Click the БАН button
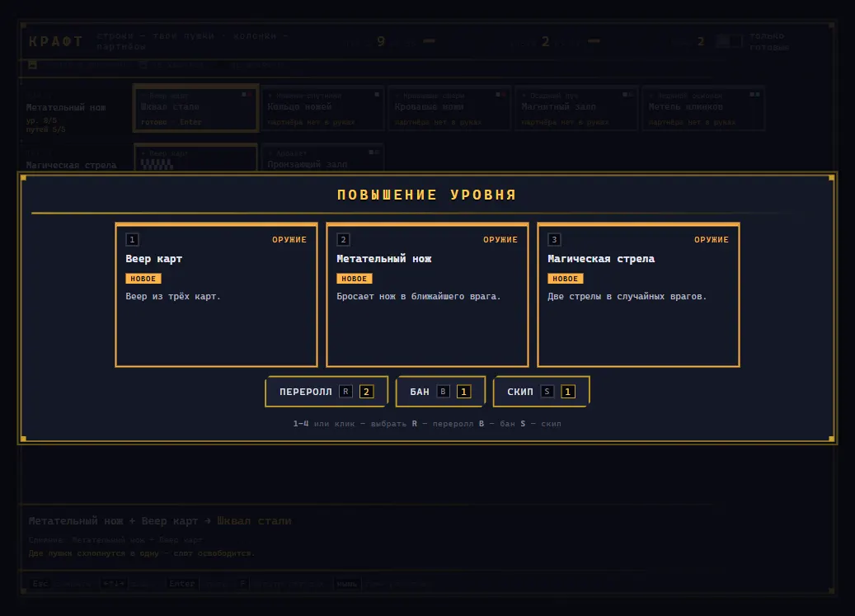 coord(440,392)
